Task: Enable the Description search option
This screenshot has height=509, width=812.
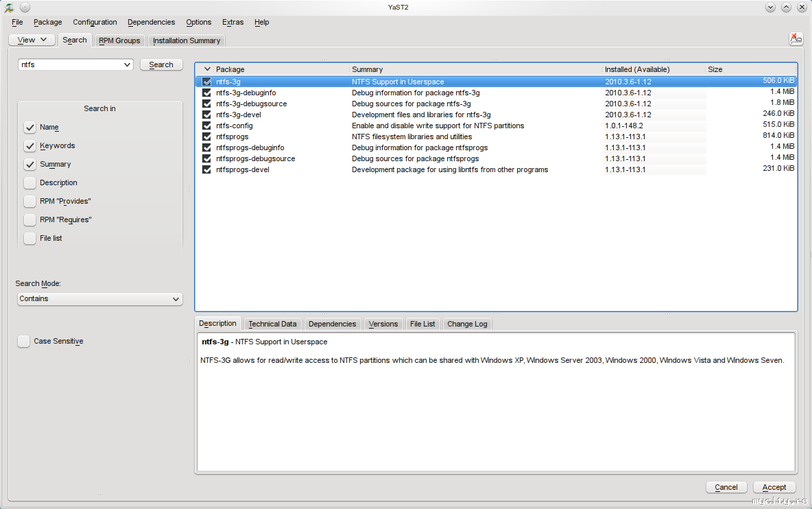Action: 30,182
